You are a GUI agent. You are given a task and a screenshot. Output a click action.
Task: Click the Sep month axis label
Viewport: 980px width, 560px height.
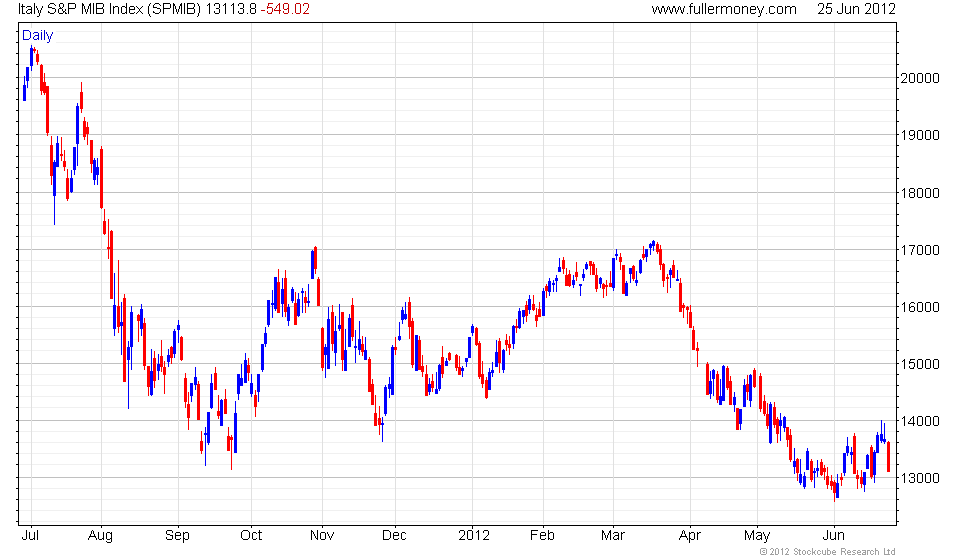177,536
